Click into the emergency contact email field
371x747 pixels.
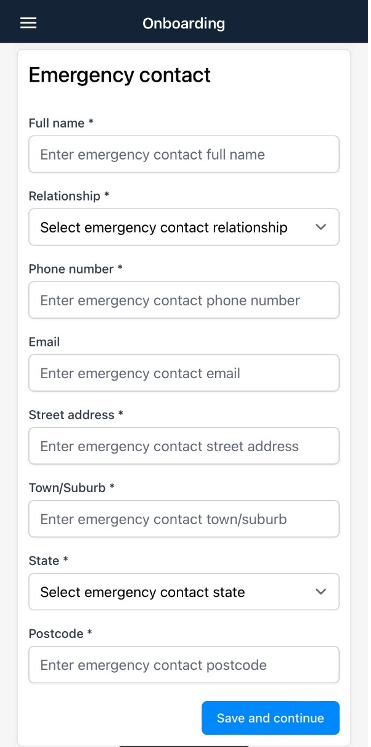[x=184, y=373]
